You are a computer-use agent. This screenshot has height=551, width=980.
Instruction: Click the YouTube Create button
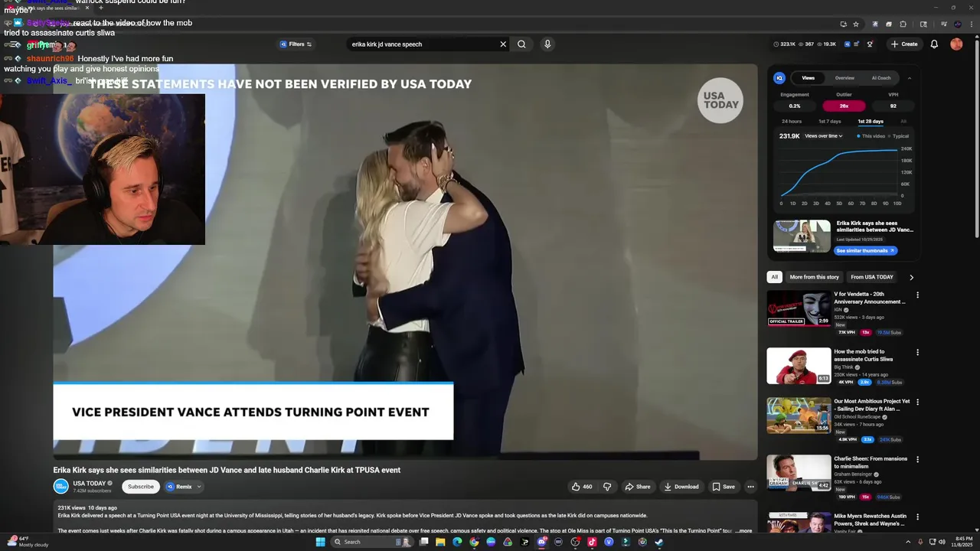904,44
